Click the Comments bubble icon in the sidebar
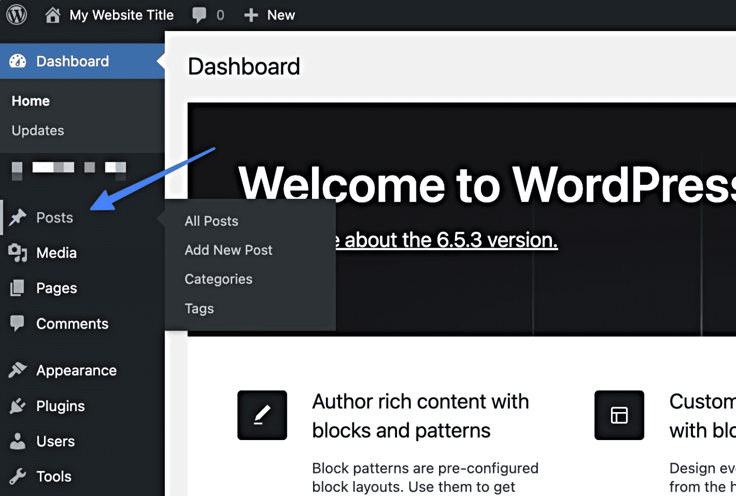Screen dimensions: 736x496 17,323
